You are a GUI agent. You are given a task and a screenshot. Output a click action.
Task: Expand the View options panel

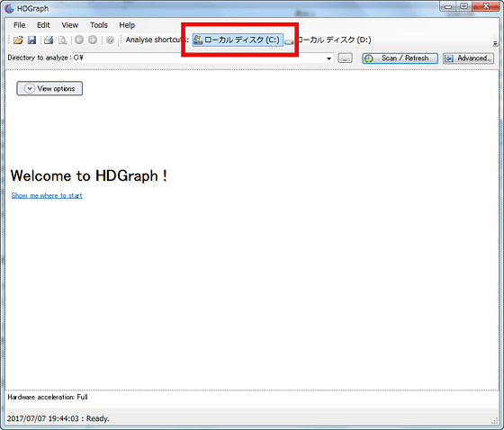(x=49, y=88)
